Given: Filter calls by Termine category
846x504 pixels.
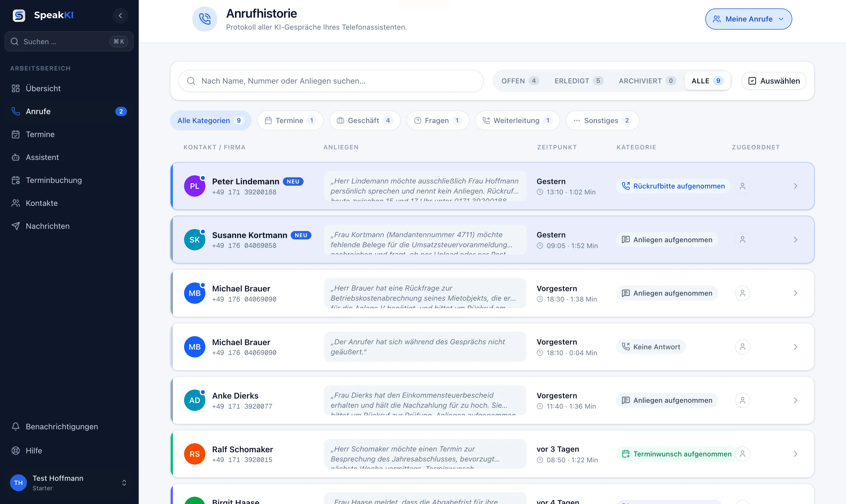Looking at the screenshot, I should [290, 121].
